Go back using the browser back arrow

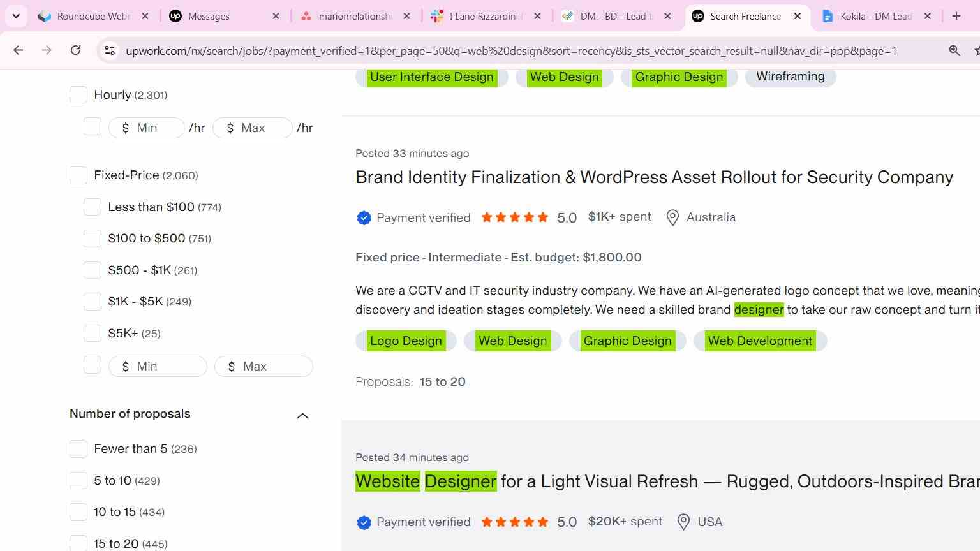[19, 50]
